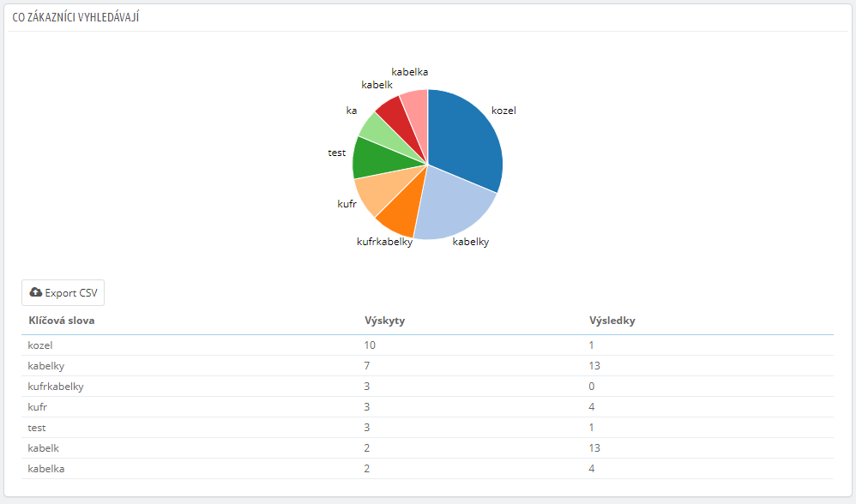The image size is (856, 504).
Task: Click the results value 1 in the kozel row
Action: click(x=591, y=345)
